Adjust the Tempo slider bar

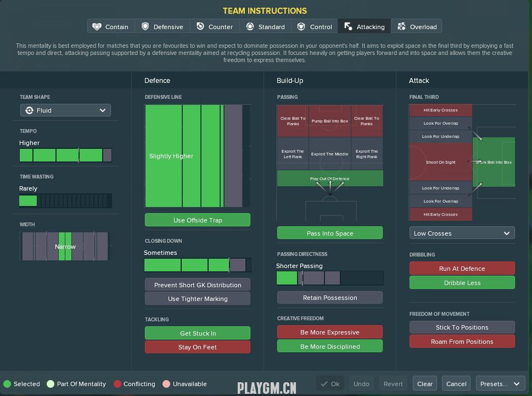click(65, 155)
